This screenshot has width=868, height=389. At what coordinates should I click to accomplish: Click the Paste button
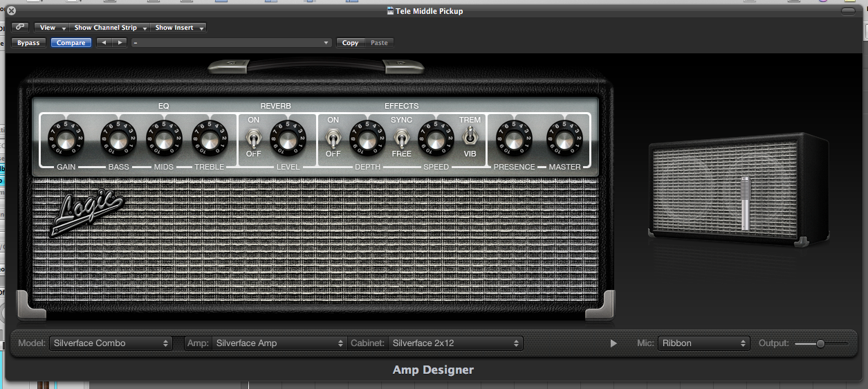(379, 43)
